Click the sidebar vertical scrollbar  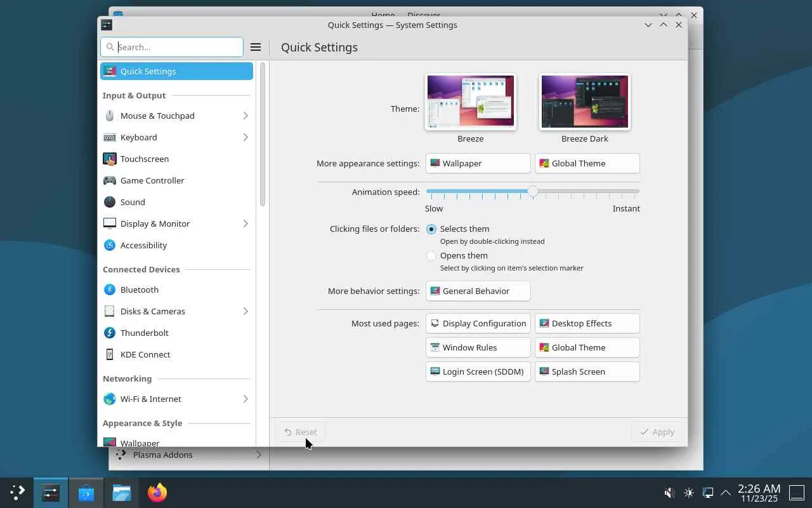(x=262, y=134)
